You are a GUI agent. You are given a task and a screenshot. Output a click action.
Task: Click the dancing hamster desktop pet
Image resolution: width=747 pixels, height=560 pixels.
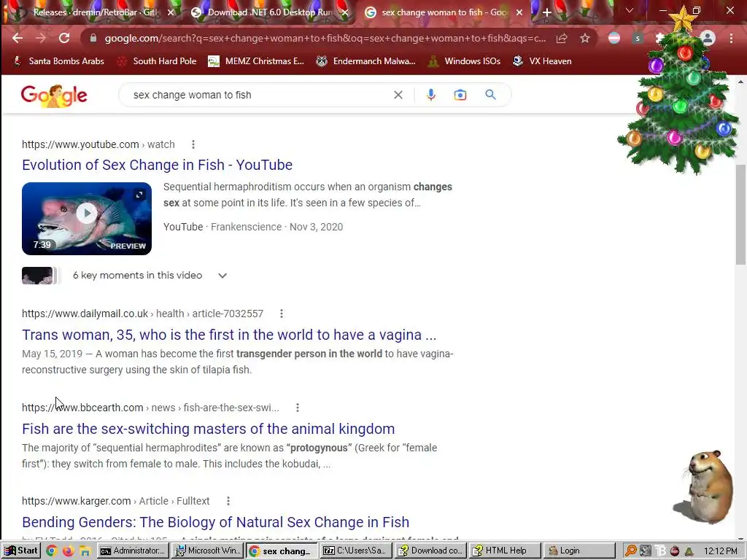pos(704,487)
